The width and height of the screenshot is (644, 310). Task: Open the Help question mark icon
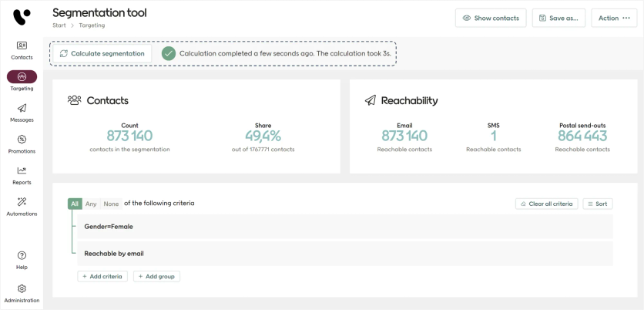pos(22,256)
